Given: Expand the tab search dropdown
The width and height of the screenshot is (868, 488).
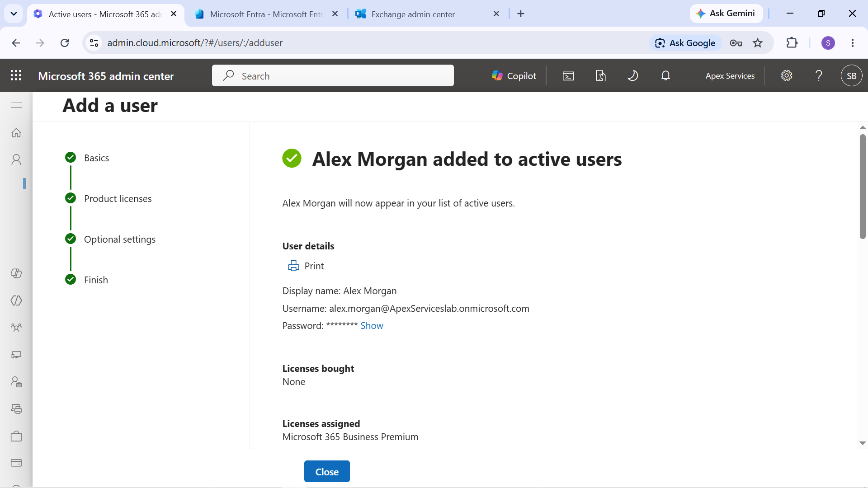Looking at the screenshot, I should [14, 14].
